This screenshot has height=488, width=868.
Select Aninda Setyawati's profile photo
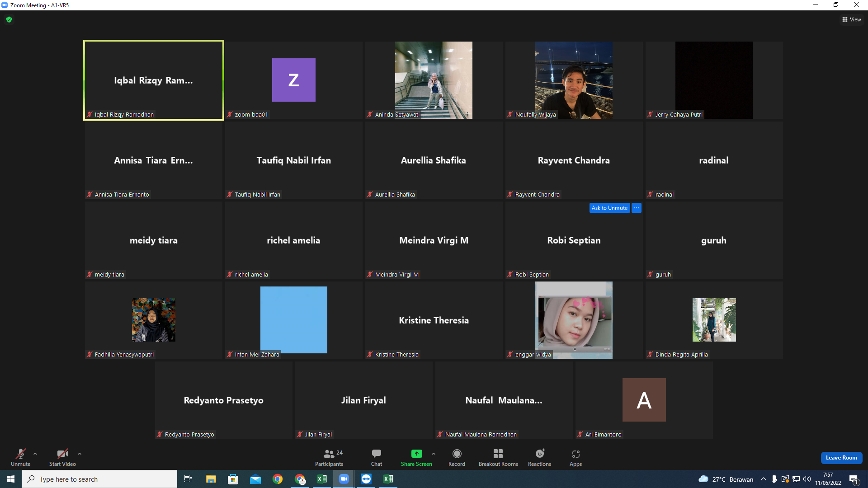434,80
